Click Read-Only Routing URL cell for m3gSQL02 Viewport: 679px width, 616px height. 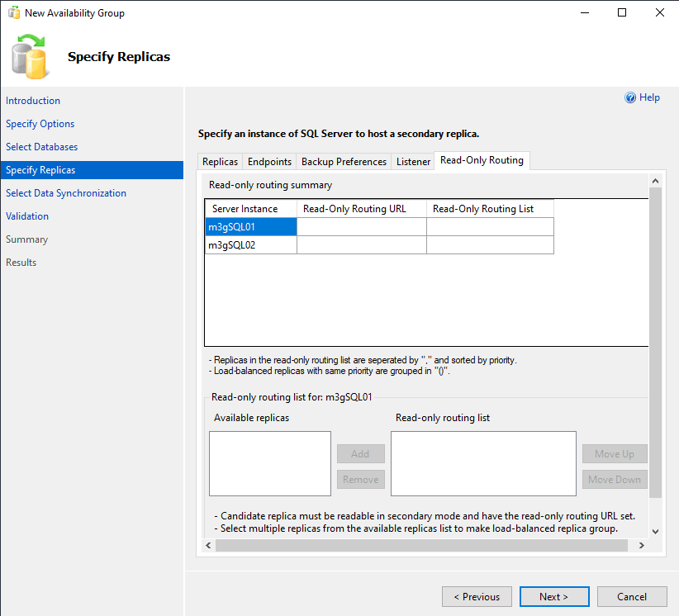tap(362, 245)
